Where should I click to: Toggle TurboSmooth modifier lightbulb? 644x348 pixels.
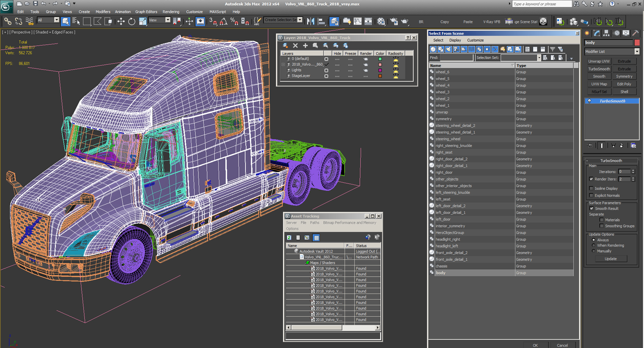(590, 101)
